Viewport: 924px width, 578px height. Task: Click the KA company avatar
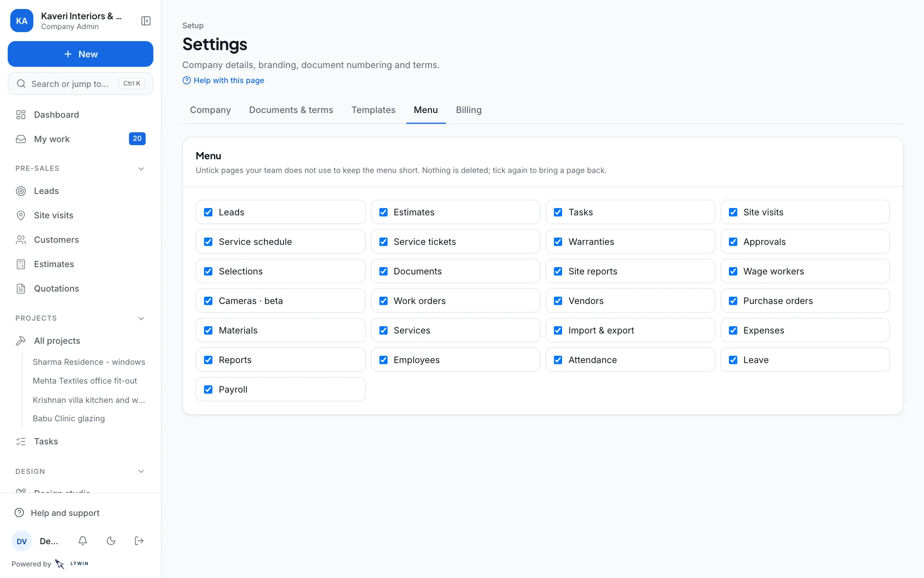(22, 21)
